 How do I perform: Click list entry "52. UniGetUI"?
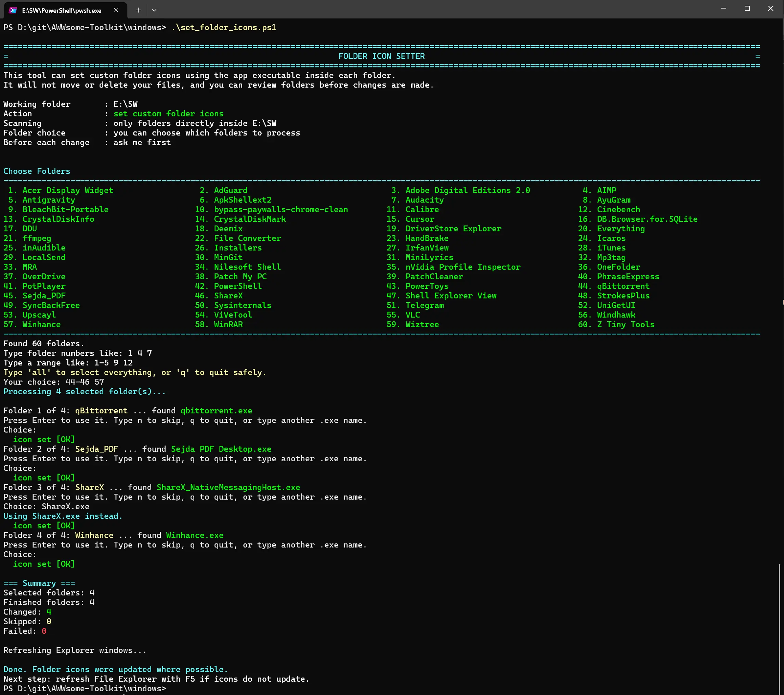607,306
